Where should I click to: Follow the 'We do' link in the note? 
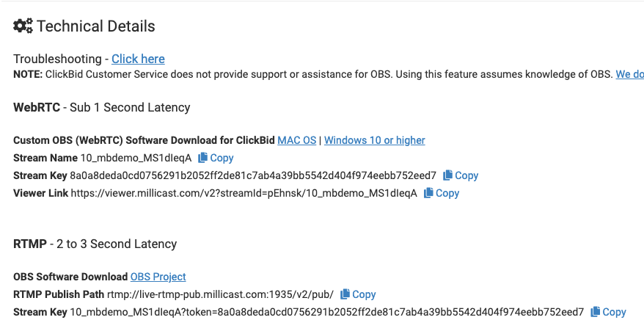(629, 74)
